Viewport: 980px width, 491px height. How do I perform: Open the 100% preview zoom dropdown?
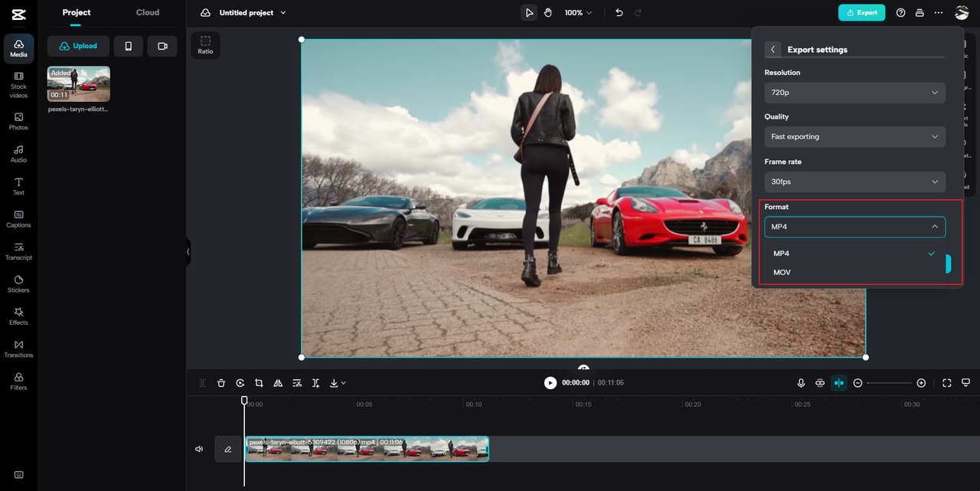[x=577, y=13]
